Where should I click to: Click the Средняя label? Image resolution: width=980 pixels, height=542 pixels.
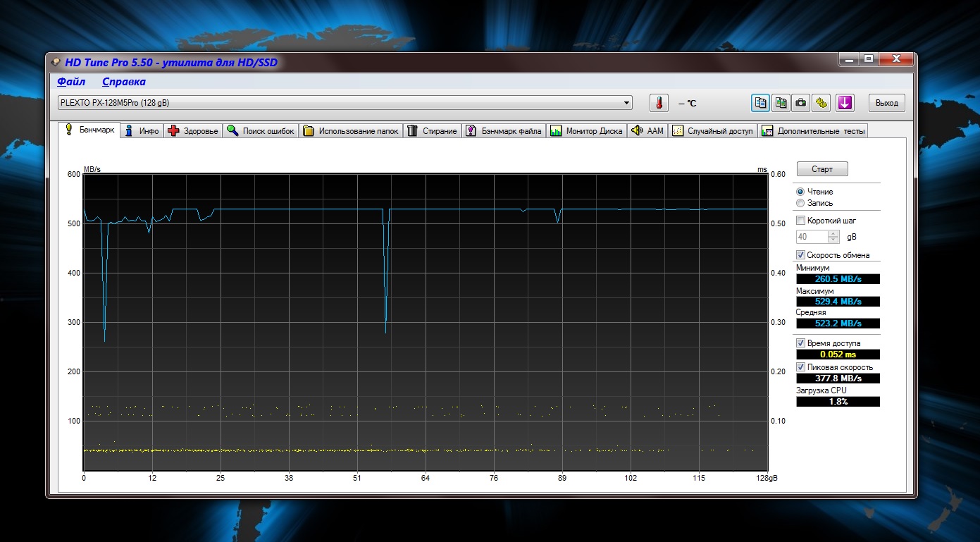click(811, 312)
